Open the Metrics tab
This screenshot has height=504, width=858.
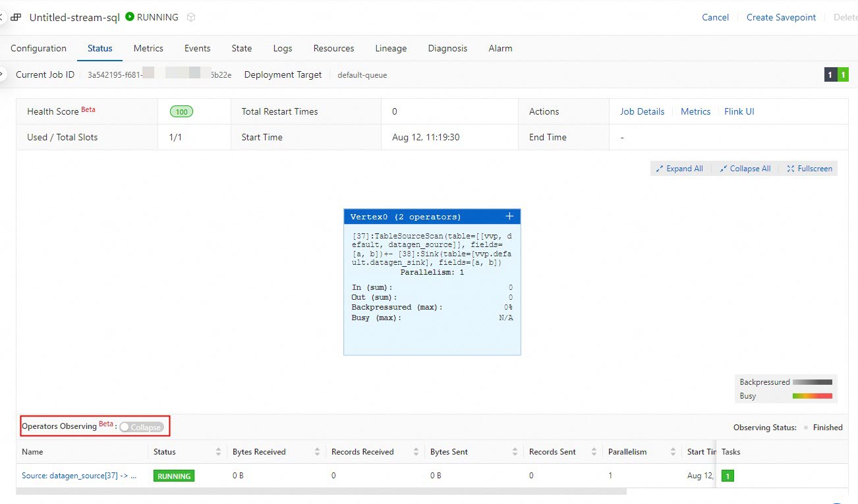pos(148,48)
